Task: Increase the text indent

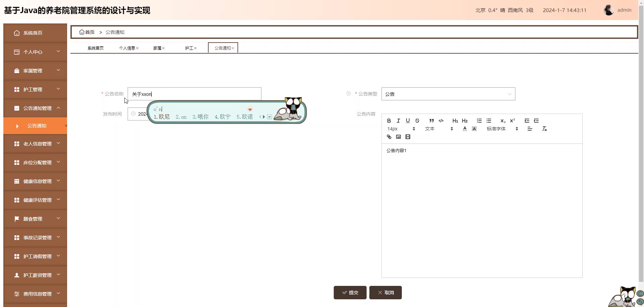Action: (536, 121)
